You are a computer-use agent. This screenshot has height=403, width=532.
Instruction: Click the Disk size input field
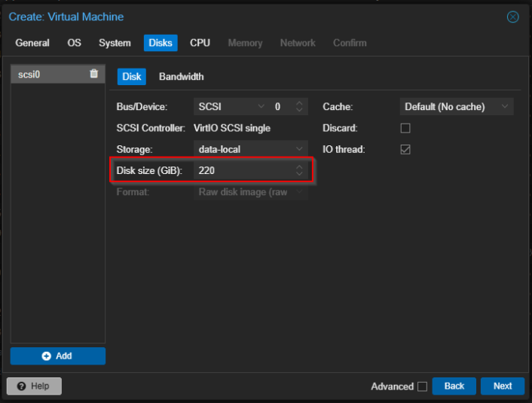coord(243,171)
